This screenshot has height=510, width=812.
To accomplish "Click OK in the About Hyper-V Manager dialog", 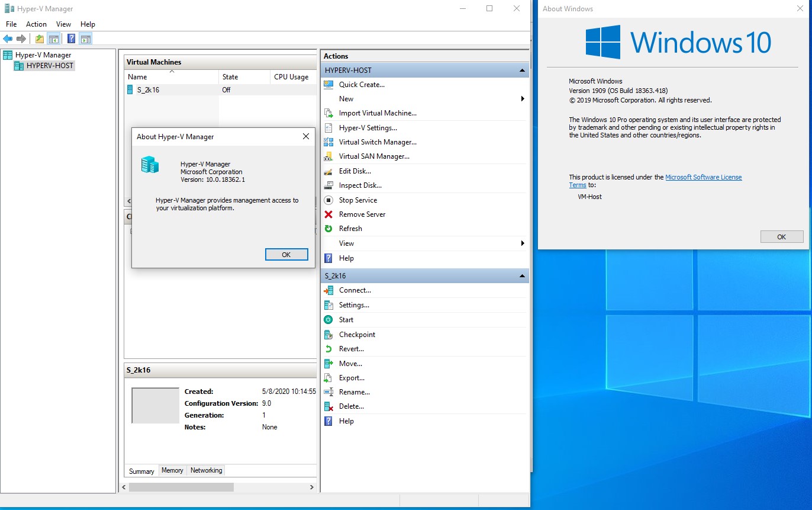I will tap(286, 254).
